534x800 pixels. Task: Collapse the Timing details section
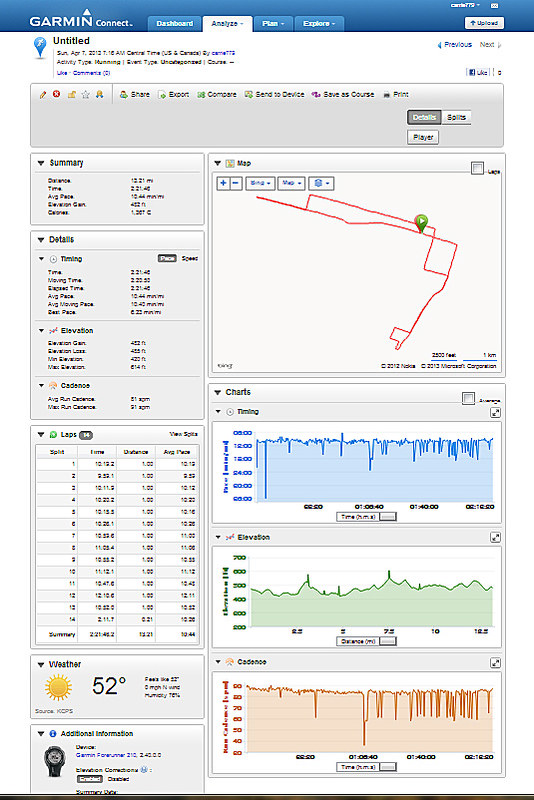pyautogui.click(x=41, y=259)
